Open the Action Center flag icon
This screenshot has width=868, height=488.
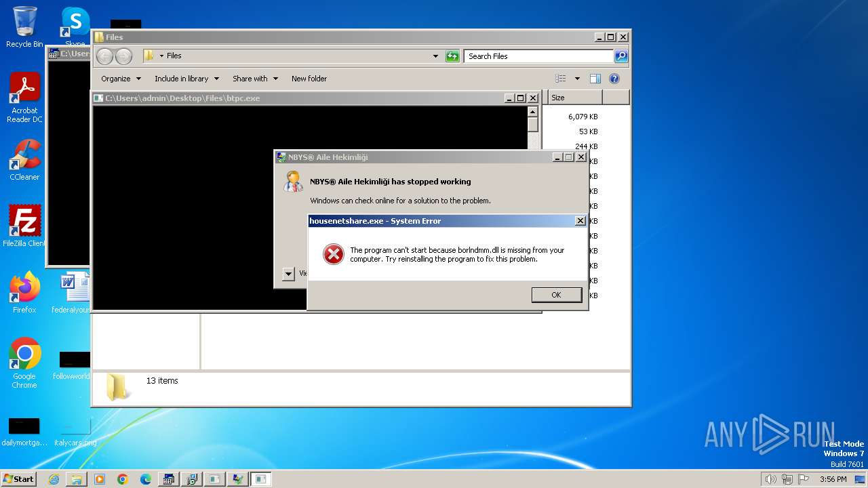(x=803, y=479)
